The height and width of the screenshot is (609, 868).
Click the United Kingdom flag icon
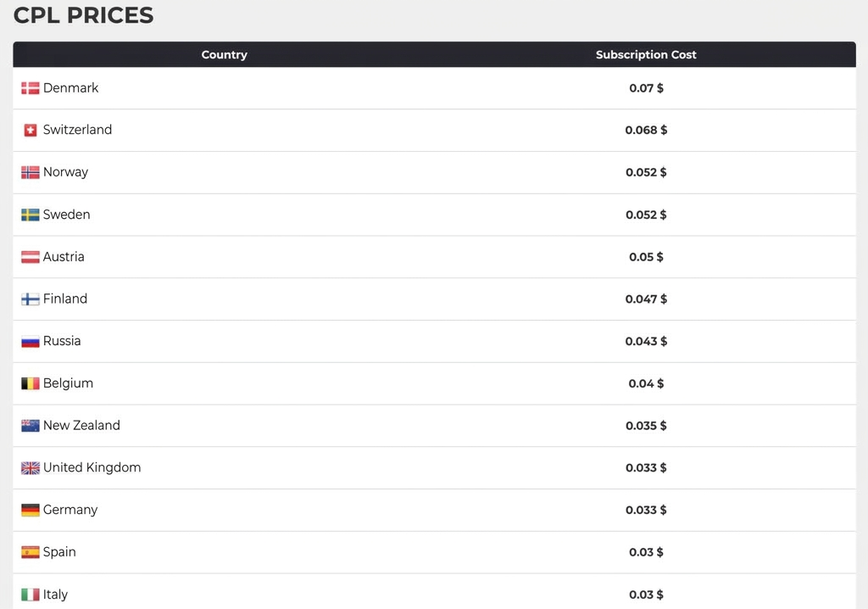click(31, 468)
